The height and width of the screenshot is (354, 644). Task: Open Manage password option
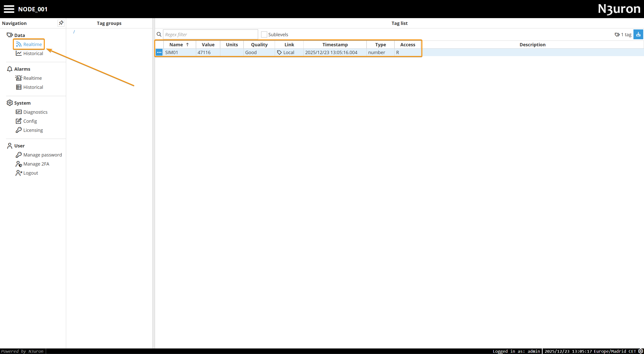42,155
